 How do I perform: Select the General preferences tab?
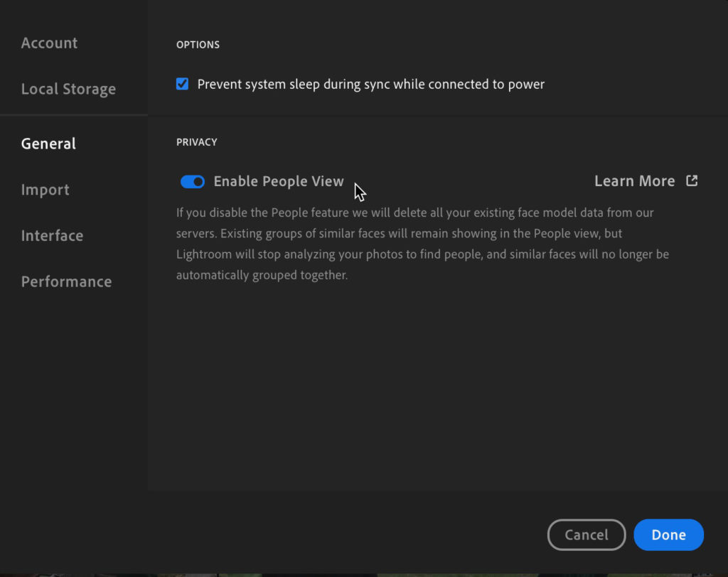(48, 144)
